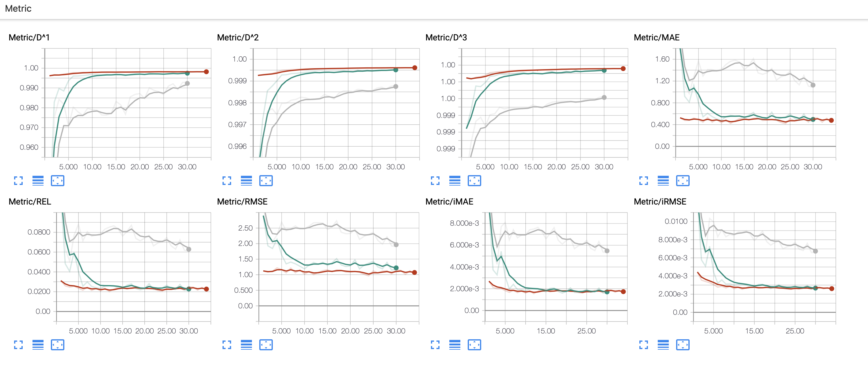Toggle y-axis log scale for Metric/D^2

point(246,181)
